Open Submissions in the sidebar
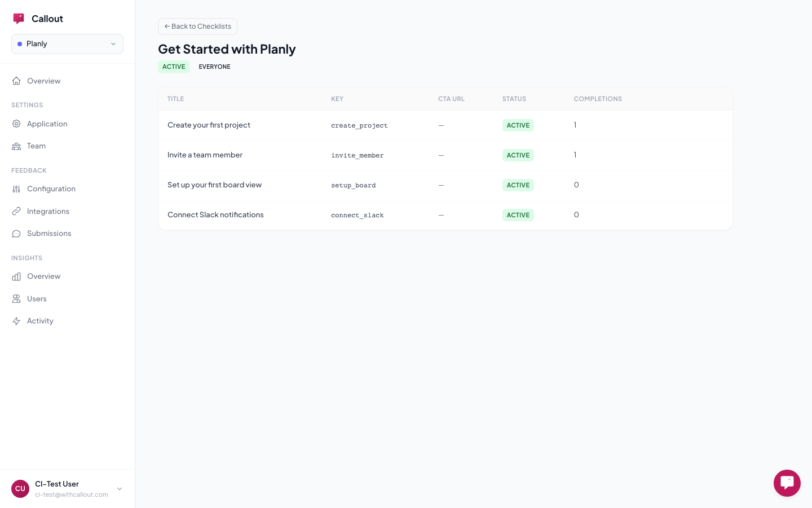Viewport: 812px width, 508px height. tap(49, 233)
